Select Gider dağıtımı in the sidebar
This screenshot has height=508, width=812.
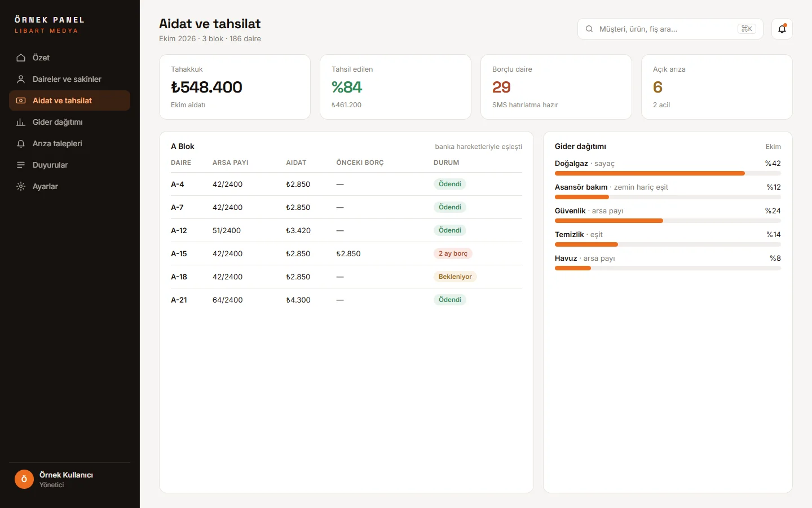(70, 122)
